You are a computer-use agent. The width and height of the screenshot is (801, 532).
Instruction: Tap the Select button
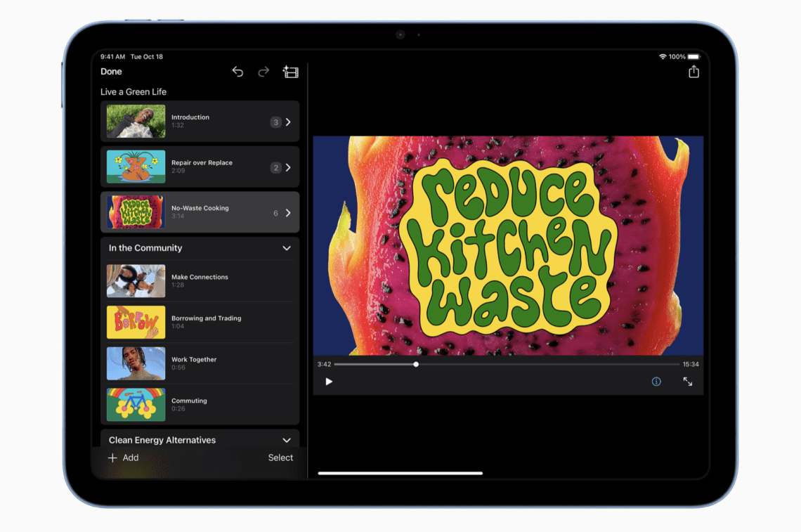[280, 458]
